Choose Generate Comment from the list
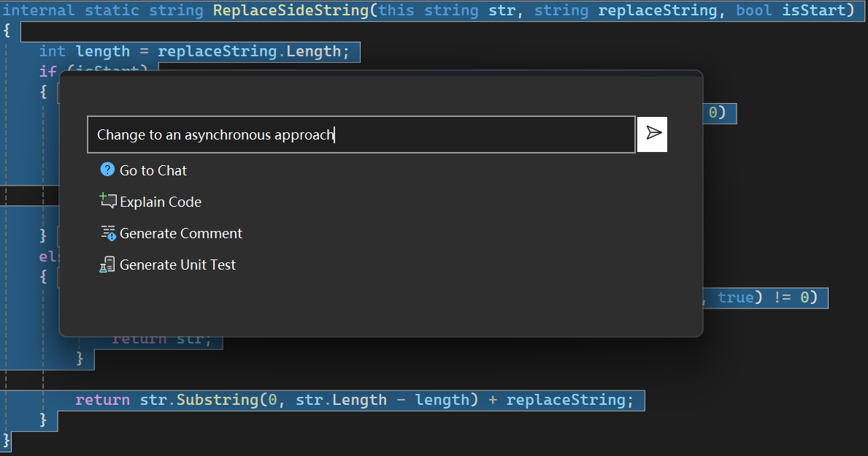Viewport: 868px width, 456px height. point(180,233)
